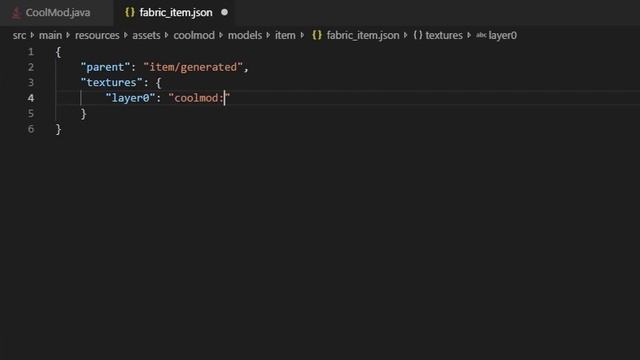This screenshot has width=640, height=360.
Task: Place cursor in the "layer0" key
Action: point(130,98)
